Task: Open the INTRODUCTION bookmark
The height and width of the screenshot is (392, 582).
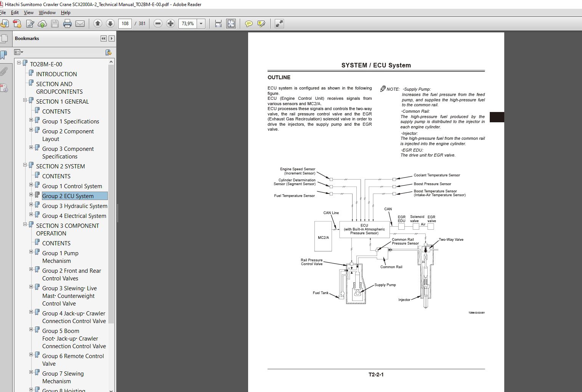Action: 56,74
